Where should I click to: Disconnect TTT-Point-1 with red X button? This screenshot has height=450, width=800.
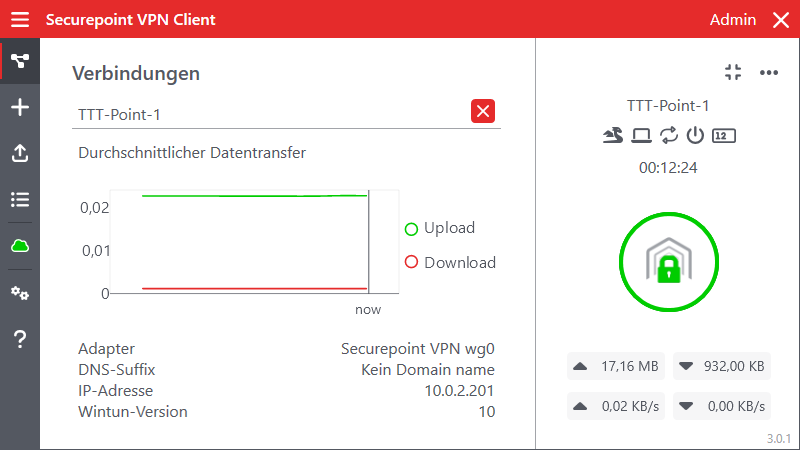[x=483, y=112]
